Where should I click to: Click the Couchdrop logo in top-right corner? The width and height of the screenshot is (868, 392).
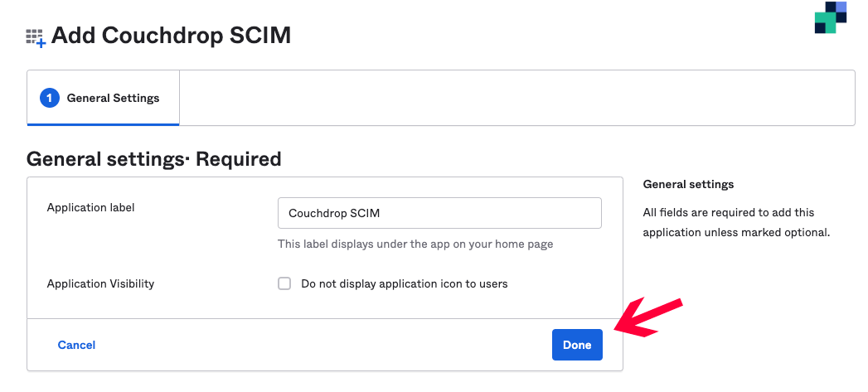click(x=831, y=17)
